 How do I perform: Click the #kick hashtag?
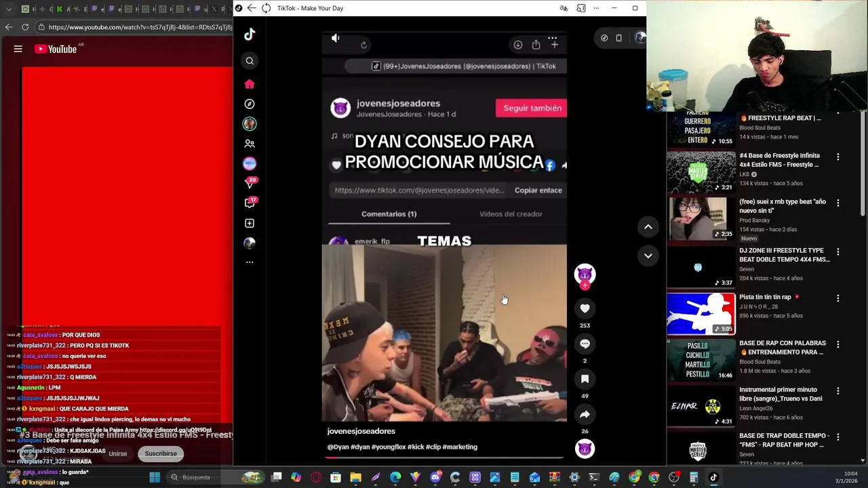click(415, 447)
